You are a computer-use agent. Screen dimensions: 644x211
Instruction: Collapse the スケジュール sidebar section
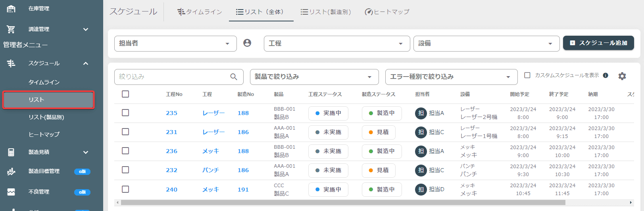(x=86, y=63)
